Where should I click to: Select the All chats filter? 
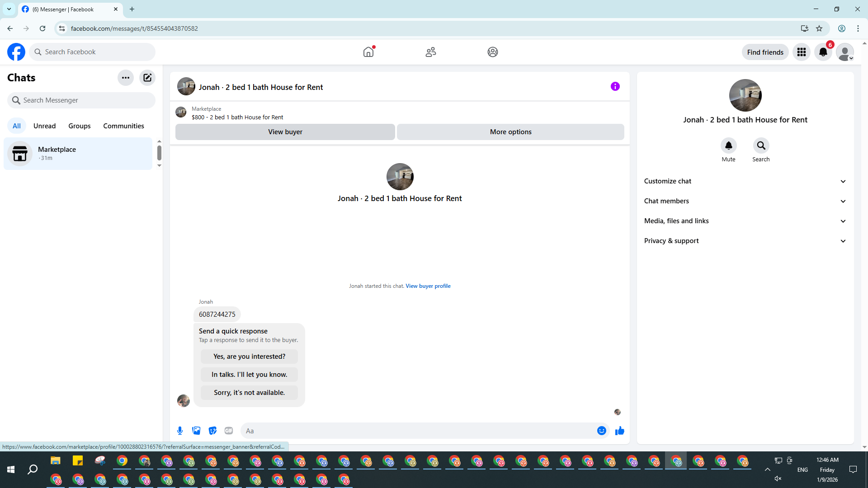coord(17,126)
